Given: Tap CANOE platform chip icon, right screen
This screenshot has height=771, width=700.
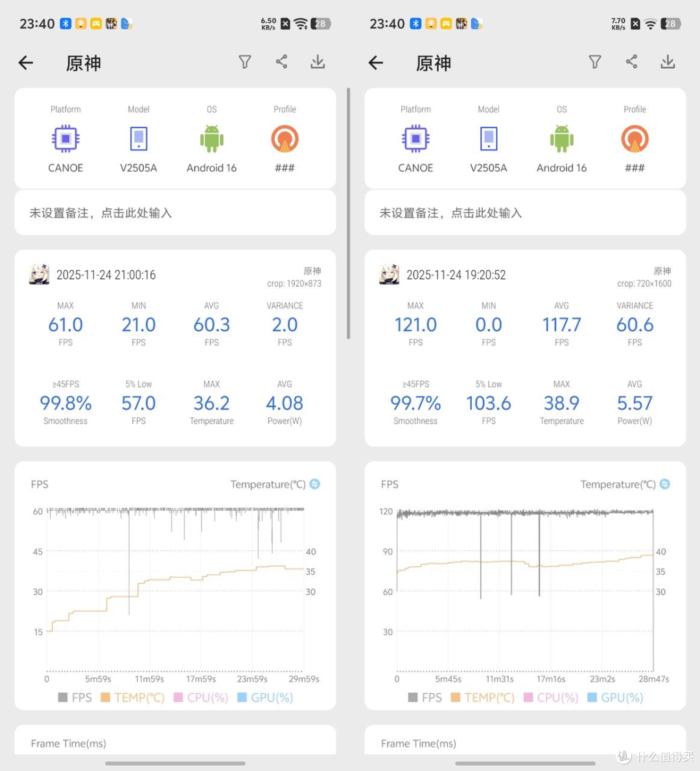Looking at the screenshot, I should (415, 139).
